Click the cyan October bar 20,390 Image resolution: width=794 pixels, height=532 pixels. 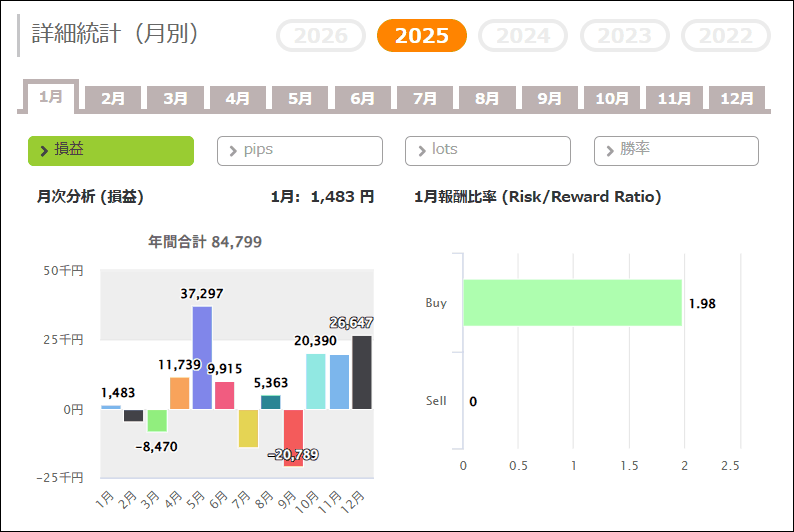316,381
